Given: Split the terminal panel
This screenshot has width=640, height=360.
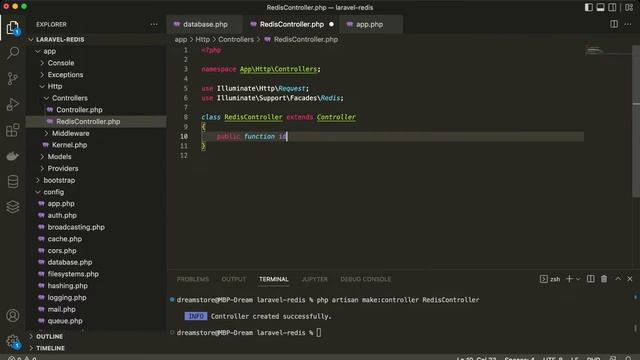Looking at the screenshot, I should point(591,279).
